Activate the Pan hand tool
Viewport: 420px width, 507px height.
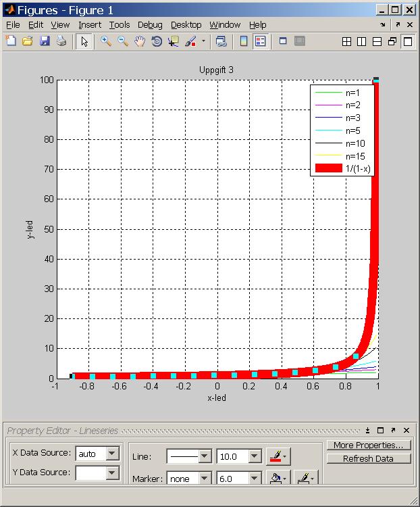click(x=140, y=41)
